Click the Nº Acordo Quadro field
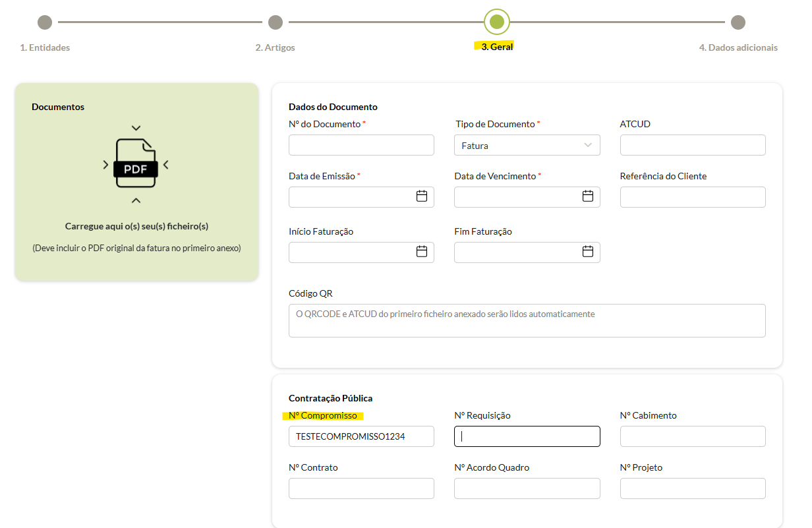 527,488
